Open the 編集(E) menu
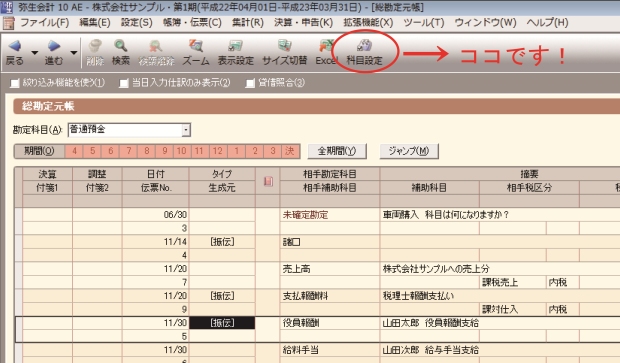 tap(95, 23)
